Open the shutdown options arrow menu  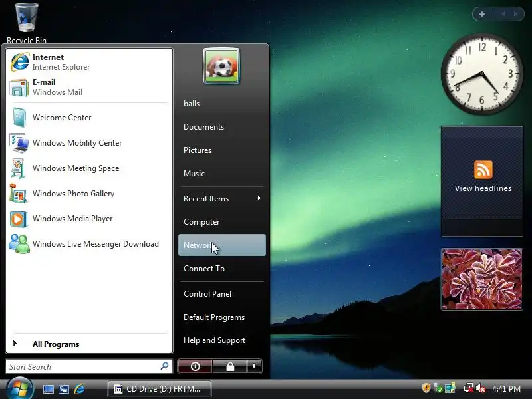point(255,366)
